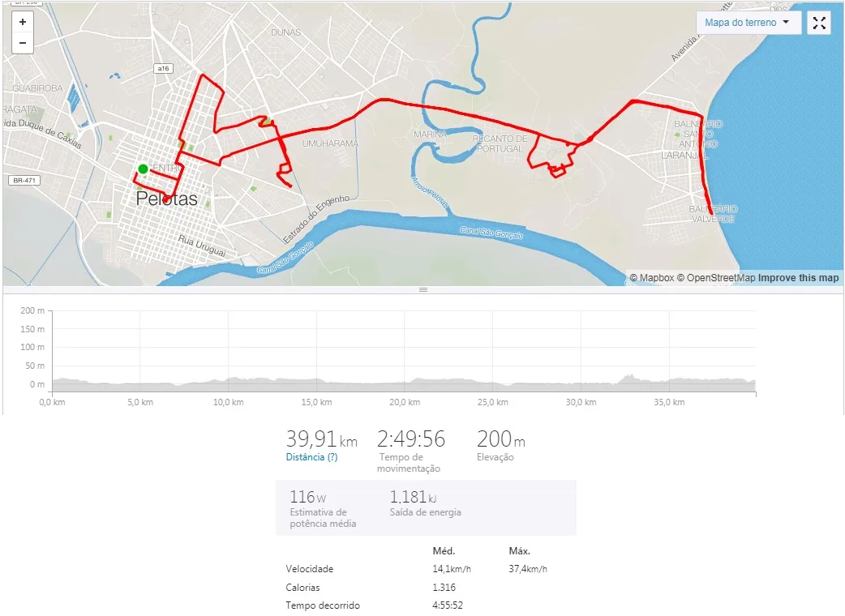Click the green route start marker
This screenshot has height=616, width=845.
pos(143,169)
